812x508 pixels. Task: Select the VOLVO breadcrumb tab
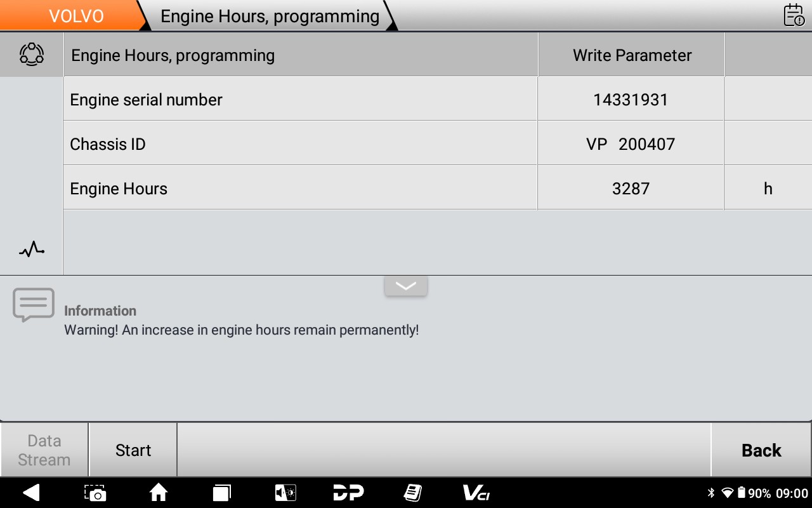coord(75,16)
